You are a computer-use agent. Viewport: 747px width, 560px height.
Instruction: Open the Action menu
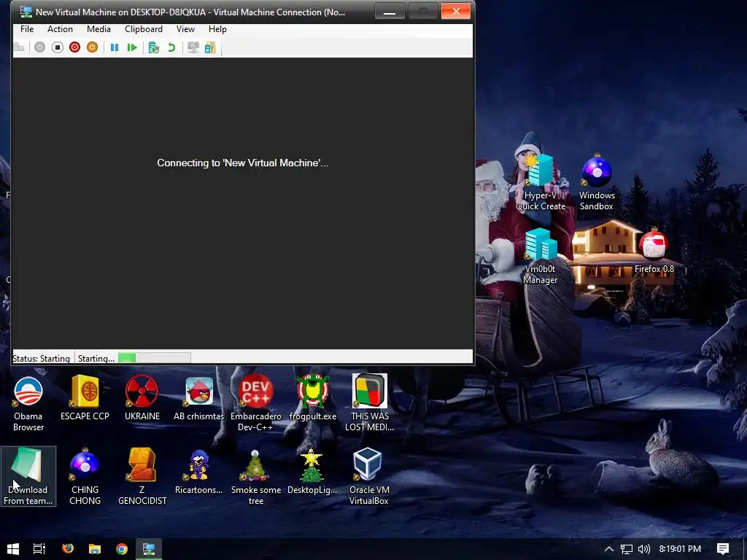pos(60,29)
